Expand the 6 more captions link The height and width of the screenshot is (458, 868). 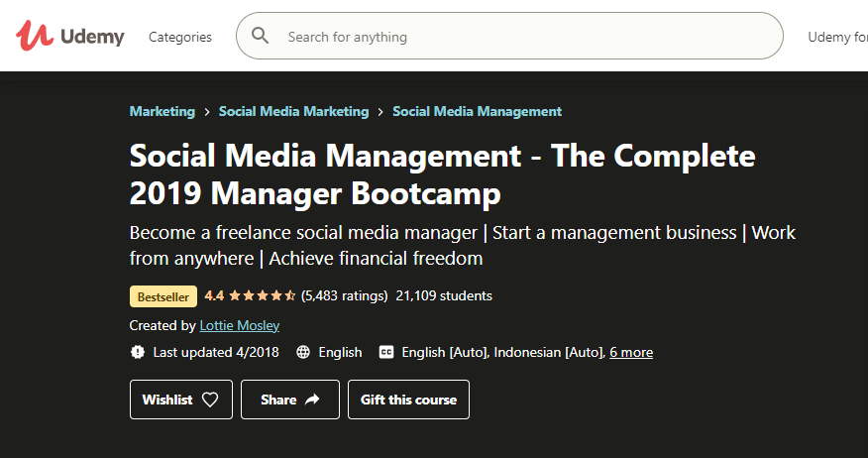tap(631, 352)
